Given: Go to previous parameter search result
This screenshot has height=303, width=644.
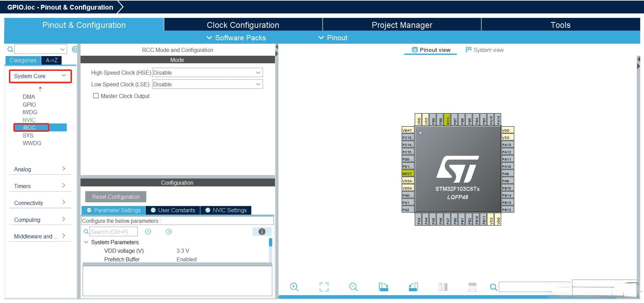Looking at the screenshot, I should tap(148, 231).
